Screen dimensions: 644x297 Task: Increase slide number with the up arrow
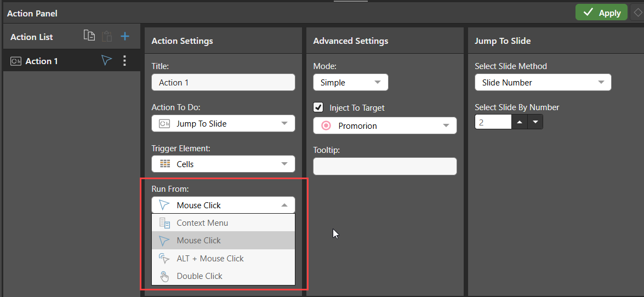pos(520,122)
